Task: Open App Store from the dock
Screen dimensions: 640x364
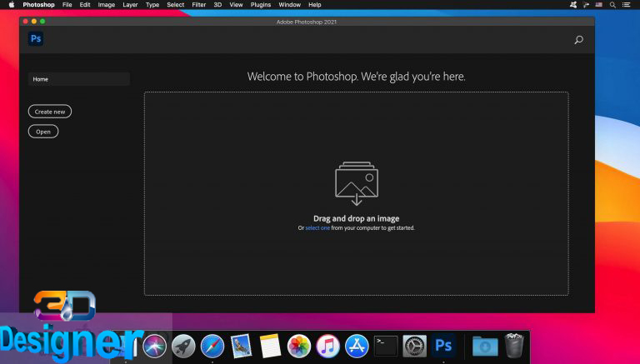Action: [357, 346]
